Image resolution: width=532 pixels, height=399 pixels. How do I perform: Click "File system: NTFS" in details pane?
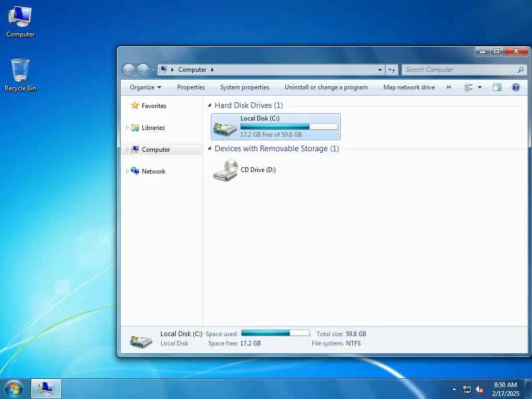336,343
